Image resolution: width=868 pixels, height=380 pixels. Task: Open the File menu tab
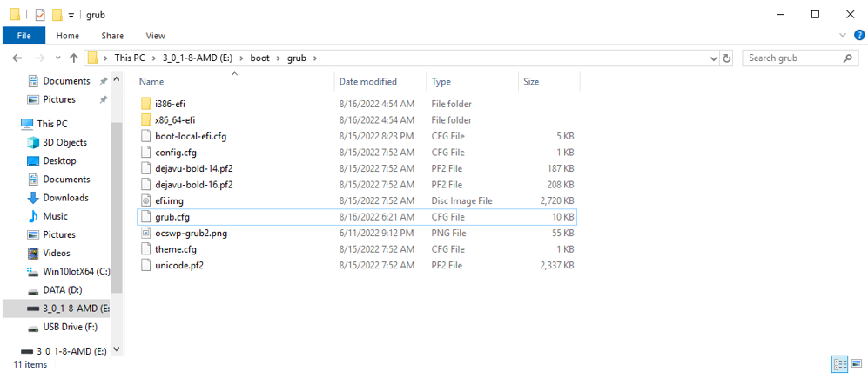point(24,36)
